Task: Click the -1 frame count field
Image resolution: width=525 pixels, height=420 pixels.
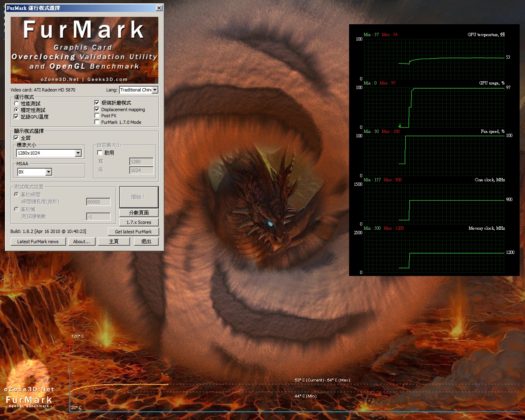Action: pos(98,217)
